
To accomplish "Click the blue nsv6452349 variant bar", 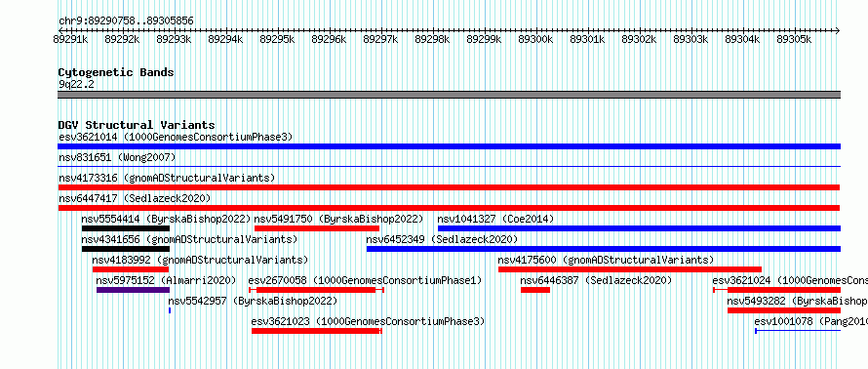I will pyautogui.click(x=604, y=249).
